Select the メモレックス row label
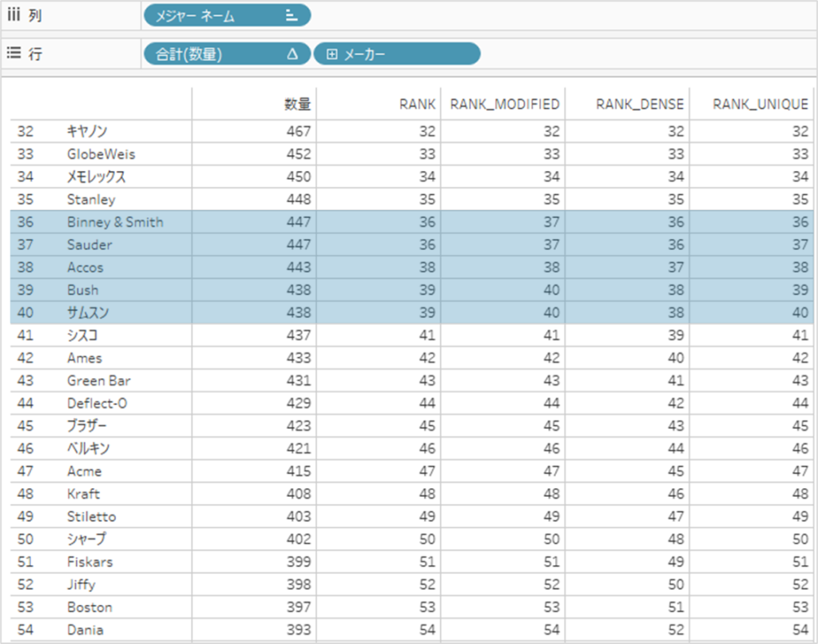This screenshot has height=644, width=818. (97, 177)
